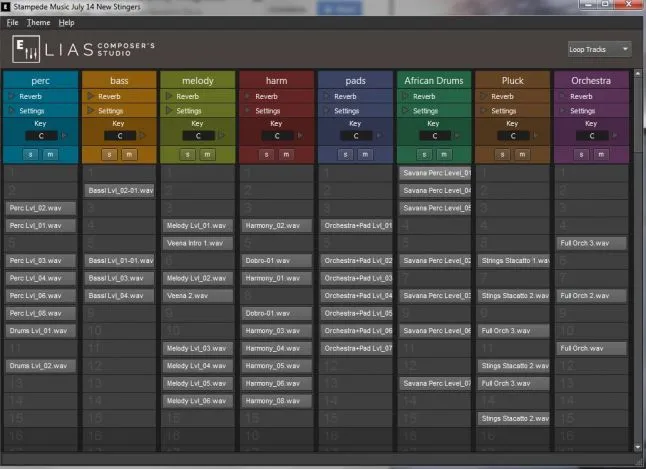Click the Elias Composer's Studio logo
The image size is (646, 469).
[x=84, y=49]
